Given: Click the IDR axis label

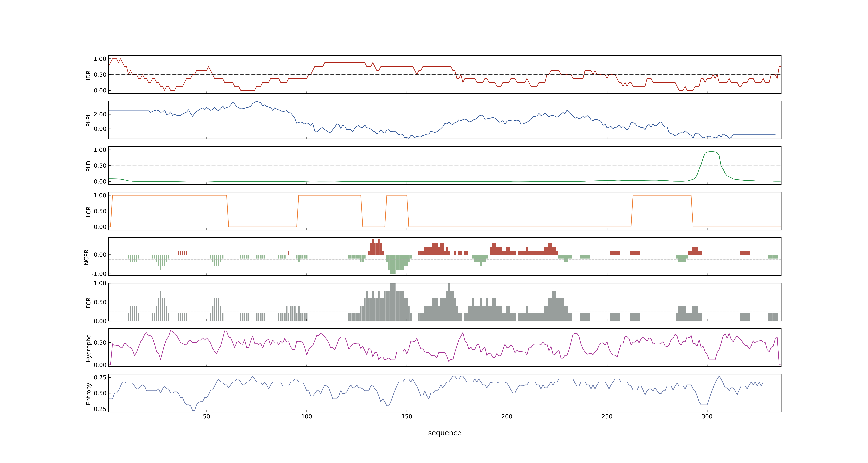Looking at the screenshot, I should point(88,75).
